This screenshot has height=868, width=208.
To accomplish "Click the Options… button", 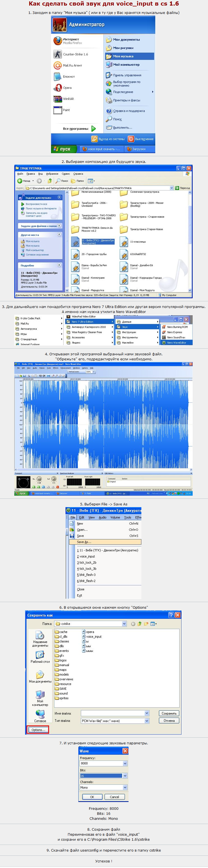I will point(38,730).
